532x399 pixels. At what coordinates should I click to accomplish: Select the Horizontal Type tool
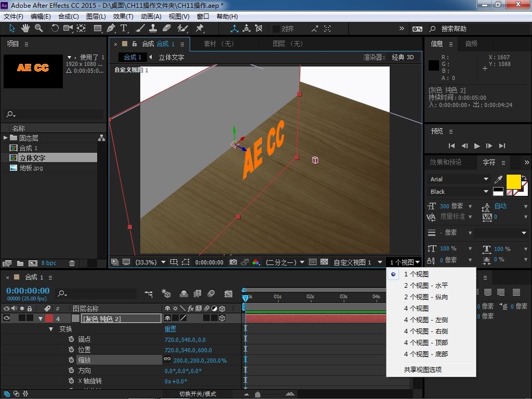124,29
